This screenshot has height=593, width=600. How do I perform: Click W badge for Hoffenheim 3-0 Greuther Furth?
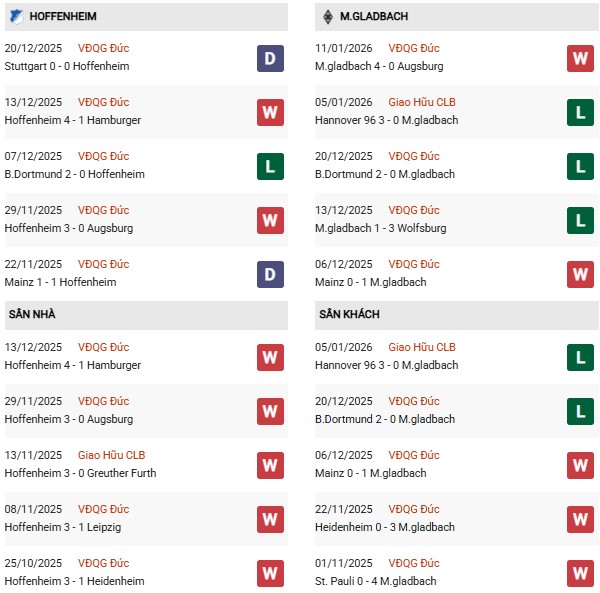pyautogui.click(x=269, y=465)
